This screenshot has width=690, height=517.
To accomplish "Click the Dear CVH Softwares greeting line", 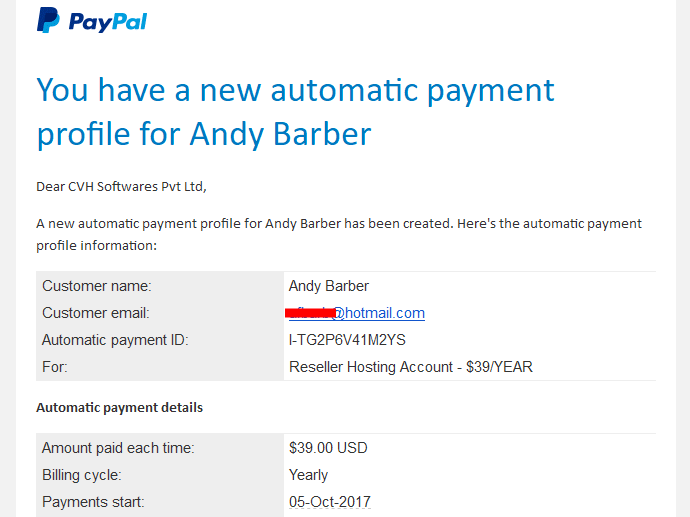I will (x=121, y=187).
